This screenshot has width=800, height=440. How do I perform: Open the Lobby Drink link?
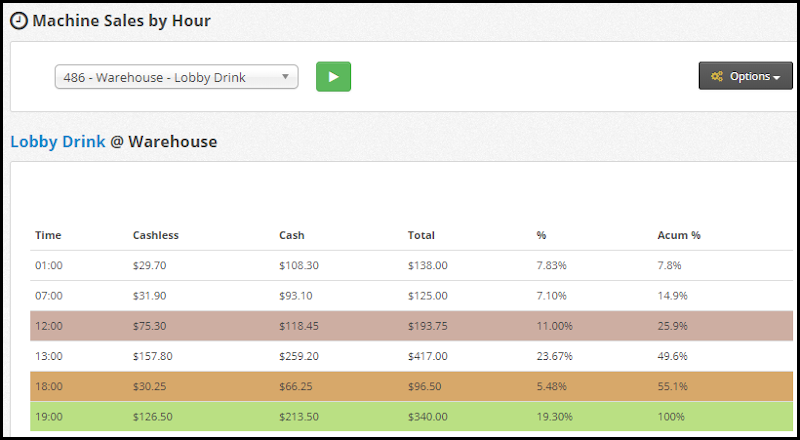[x=58, y=141]
